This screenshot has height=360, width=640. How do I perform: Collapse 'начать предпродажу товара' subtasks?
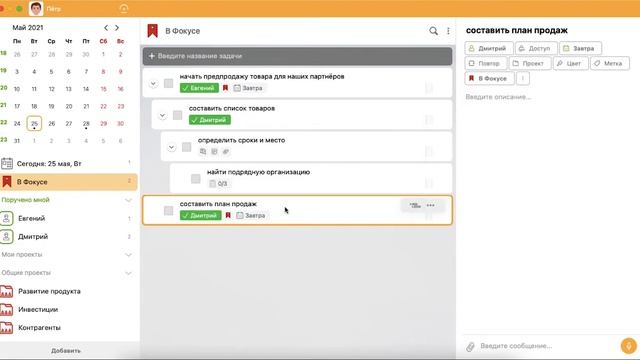click(153, 83)
